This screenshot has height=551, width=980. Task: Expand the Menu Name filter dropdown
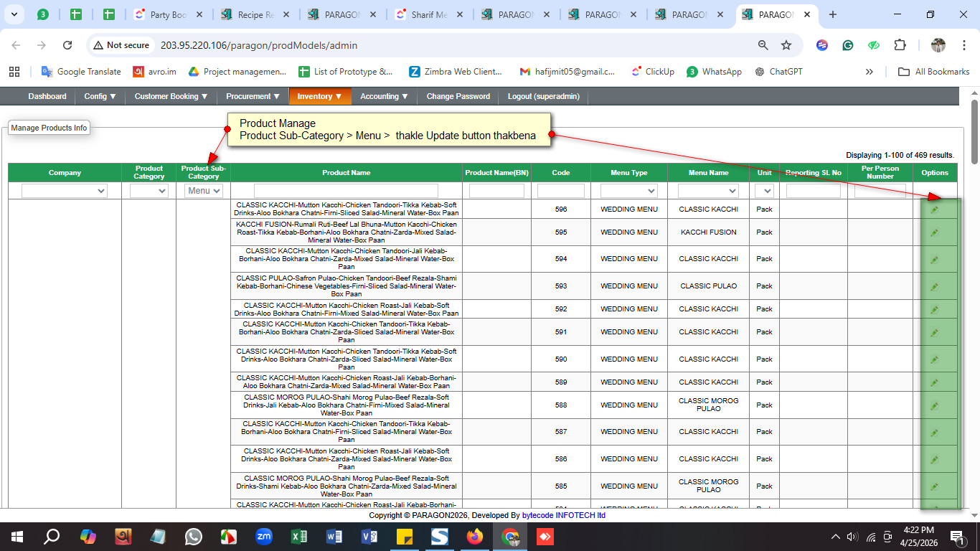708,191
